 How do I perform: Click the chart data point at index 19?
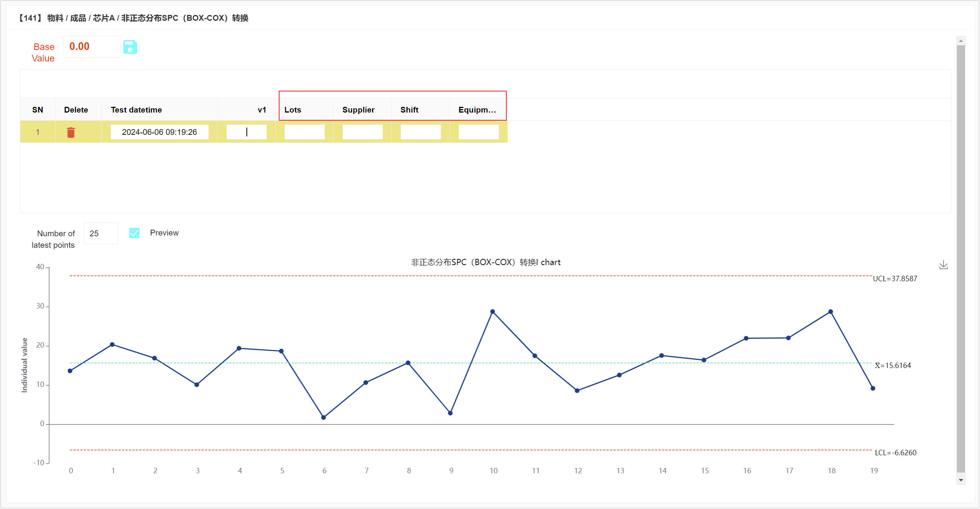click(873, 388)
